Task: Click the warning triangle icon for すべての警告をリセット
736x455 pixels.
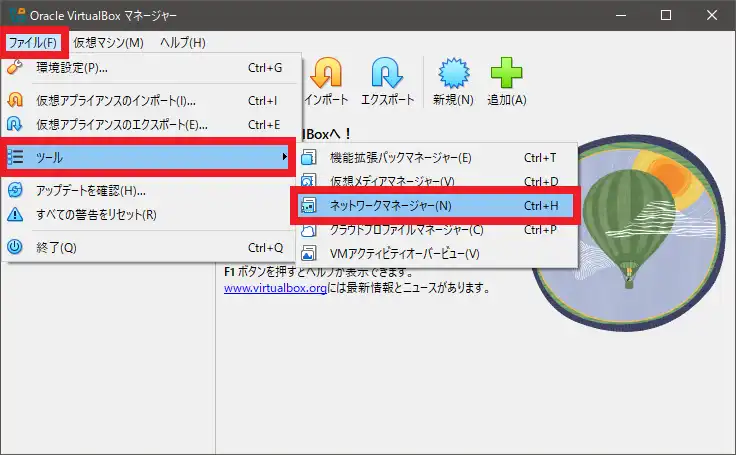Action: click(x=15, y=214)
